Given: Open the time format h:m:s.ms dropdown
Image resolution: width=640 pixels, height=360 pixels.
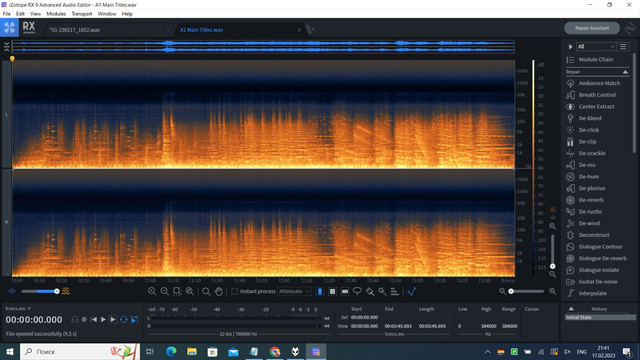Looking at the screenshot, I should pos(18,309).
